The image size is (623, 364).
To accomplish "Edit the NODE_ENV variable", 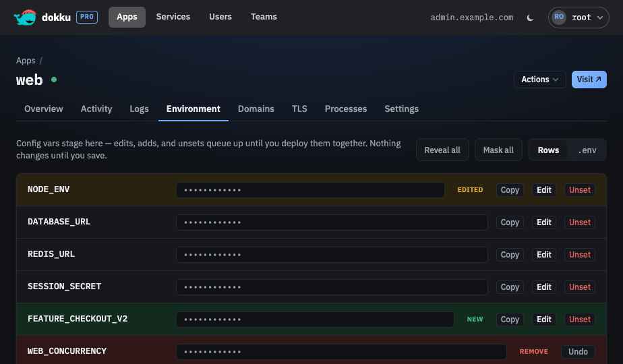I will point(544,190).
